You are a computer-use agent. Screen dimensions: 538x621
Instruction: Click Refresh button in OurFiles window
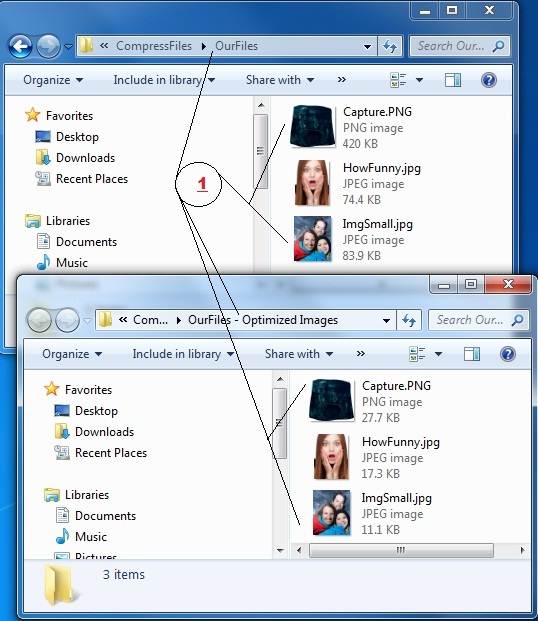pyautogui.click(x=390, y=46)
